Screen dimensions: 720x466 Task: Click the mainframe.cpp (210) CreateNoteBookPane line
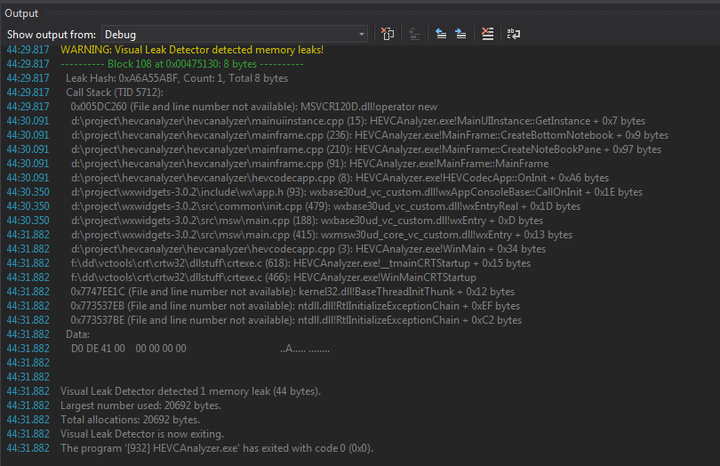coord(366,149)
